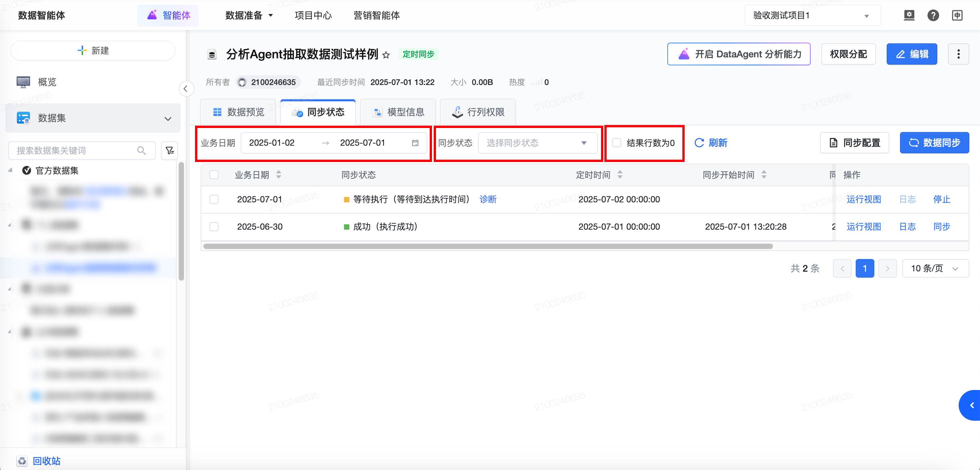Click the filter icon beside dataset search
Image resolution: width=980 pixels, height=470 pixels.
(170, 150)
